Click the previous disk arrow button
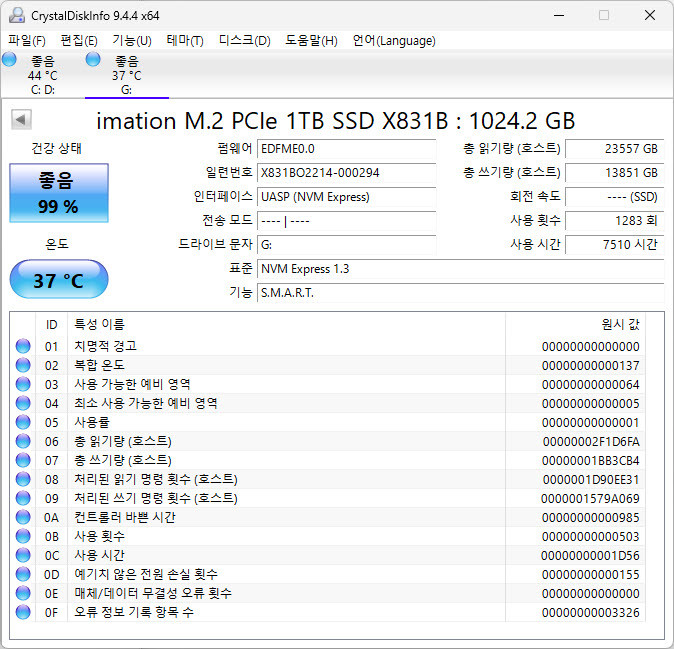This screenshot has width=674, height=649. click(21, 119)
